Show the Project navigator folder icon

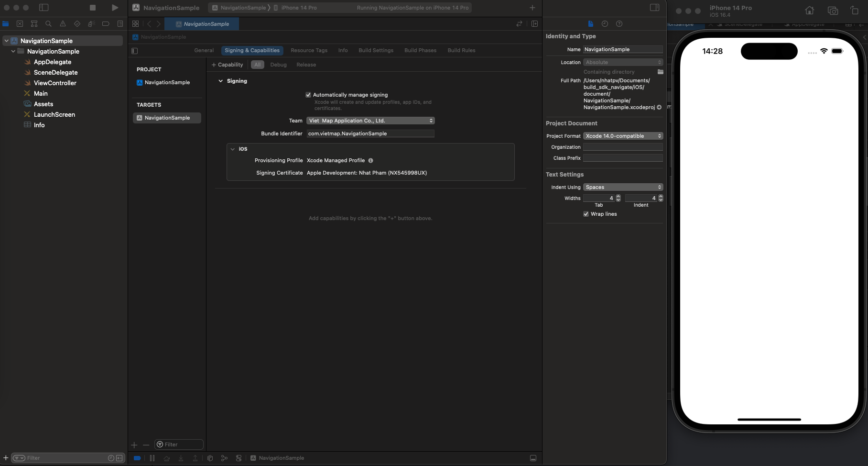point(6,23)
